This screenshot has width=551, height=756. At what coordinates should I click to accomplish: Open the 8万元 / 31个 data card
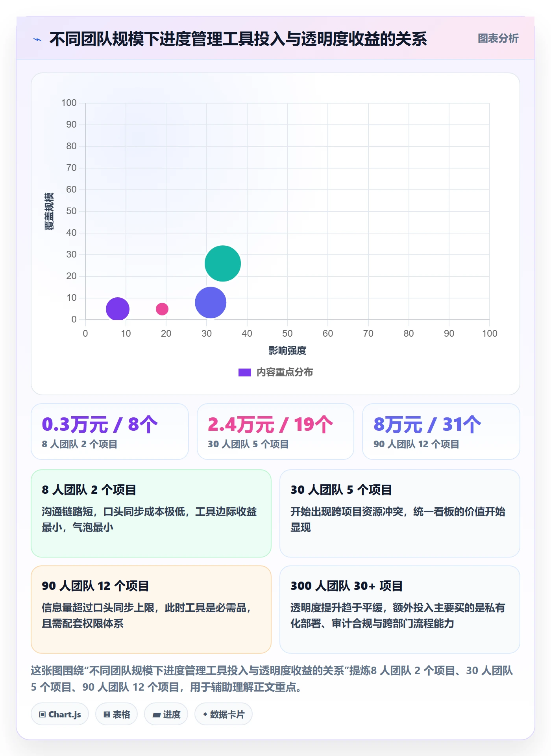pos(441,432)
